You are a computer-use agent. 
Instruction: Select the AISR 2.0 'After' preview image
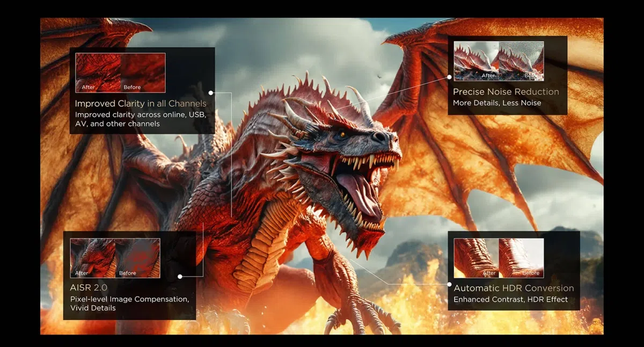point(93,258)
